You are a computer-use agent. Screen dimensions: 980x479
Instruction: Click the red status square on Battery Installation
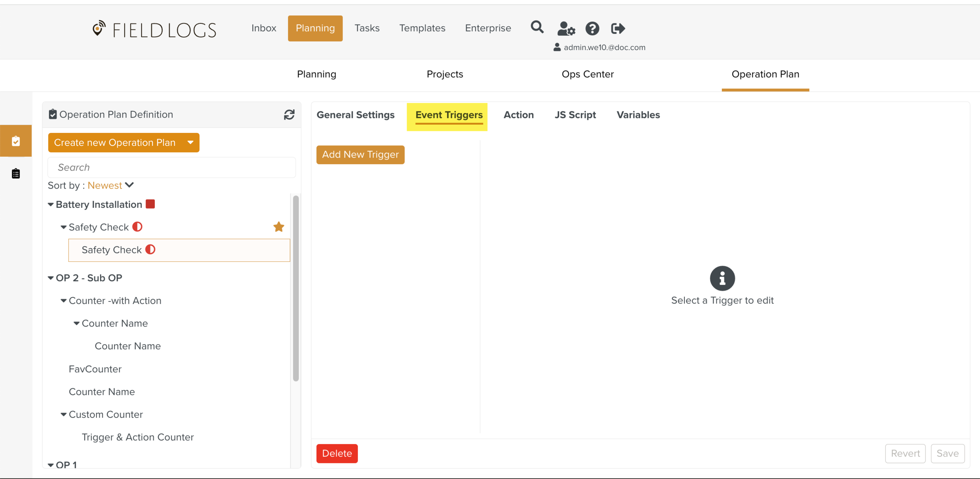(150, 204)
